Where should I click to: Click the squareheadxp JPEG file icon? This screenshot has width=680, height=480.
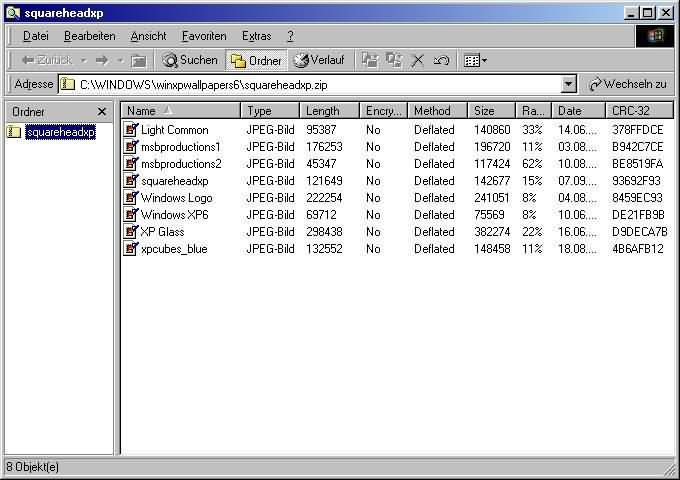coord(131,180)
